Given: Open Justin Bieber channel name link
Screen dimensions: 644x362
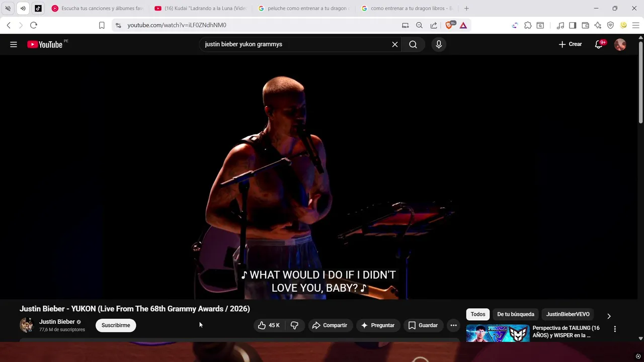Looking at the screenshot, I should pos(57,322).
